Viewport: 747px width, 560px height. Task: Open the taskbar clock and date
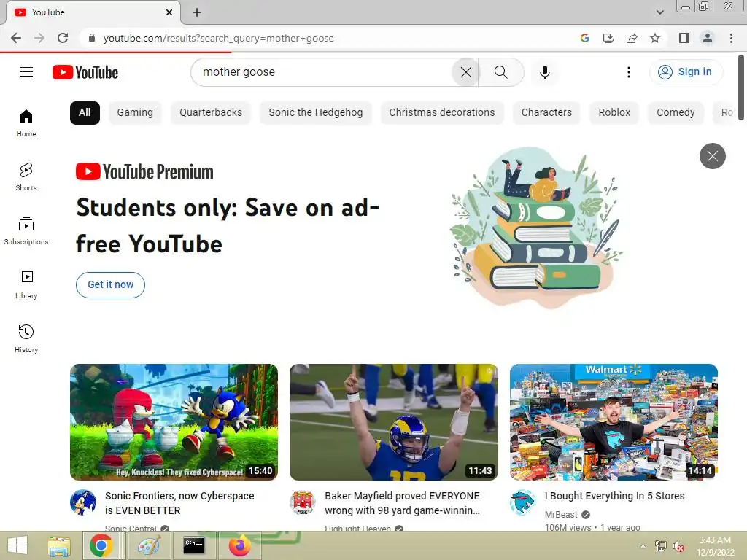(x=715, y=546)
